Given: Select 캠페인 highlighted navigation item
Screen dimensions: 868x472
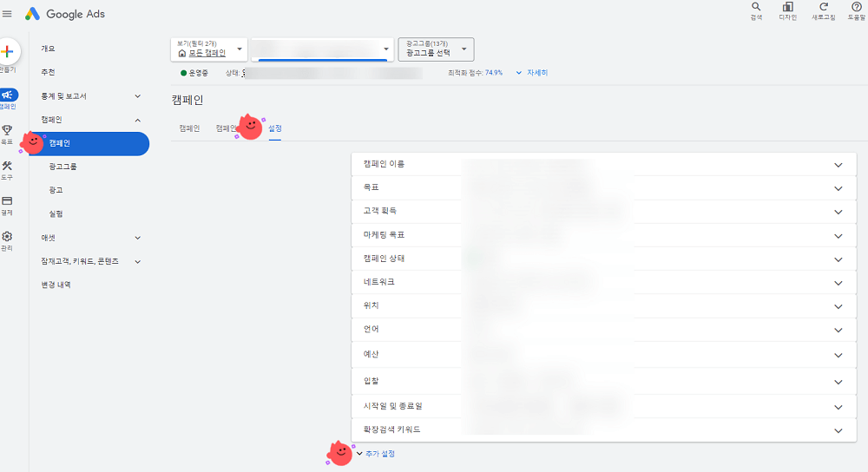Looking at the screenshot, I should [89, 143].
